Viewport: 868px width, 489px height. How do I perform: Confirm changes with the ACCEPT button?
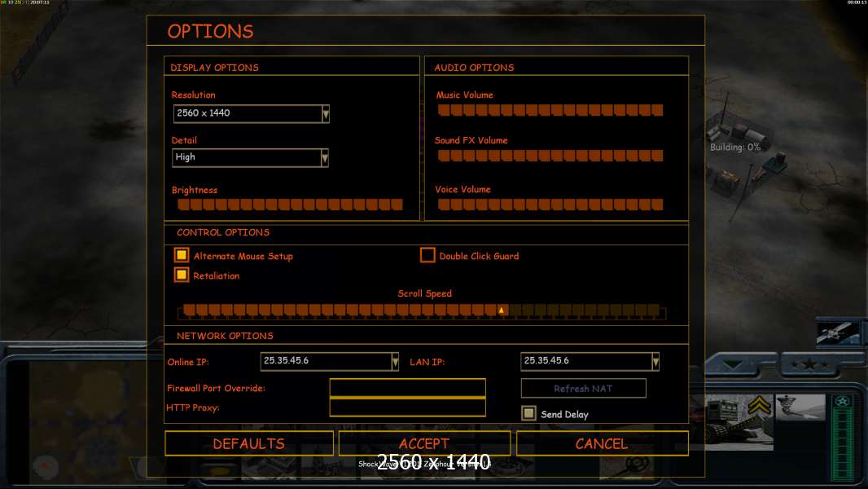point(424,443)
